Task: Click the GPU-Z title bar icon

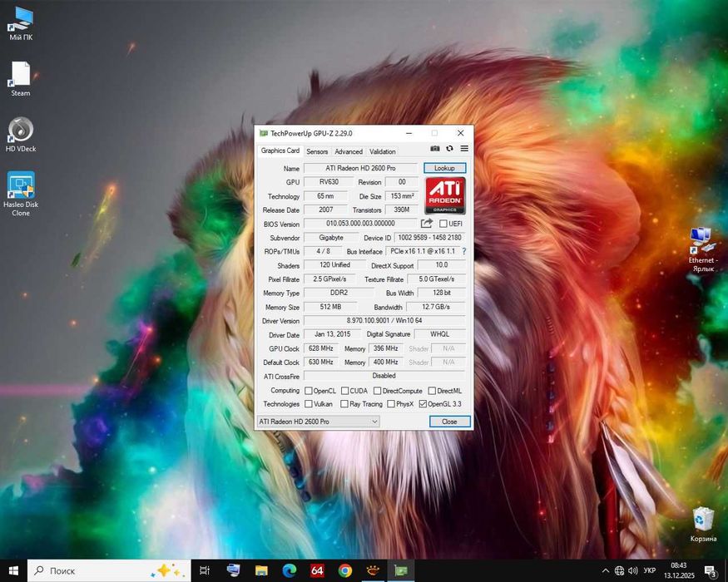Action: click(264, 133)
